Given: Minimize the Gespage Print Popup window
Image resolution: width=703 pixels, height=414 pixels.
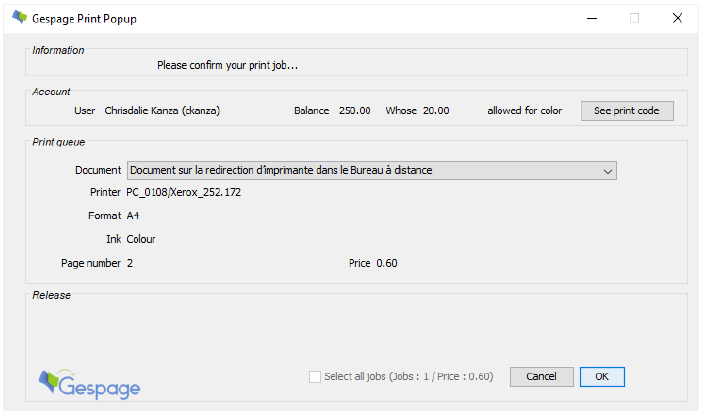Looking at the screenshot, I should [x=587, y=17].
